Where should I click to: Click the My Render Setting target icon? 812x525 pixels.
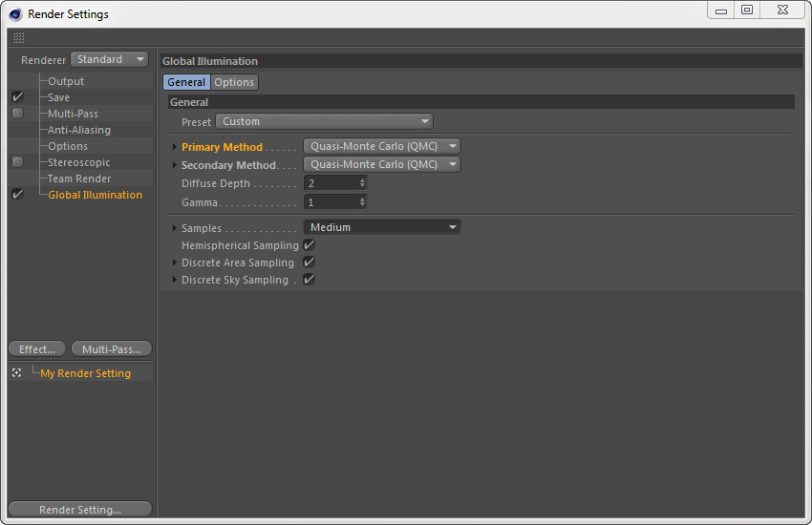(17, 373)
